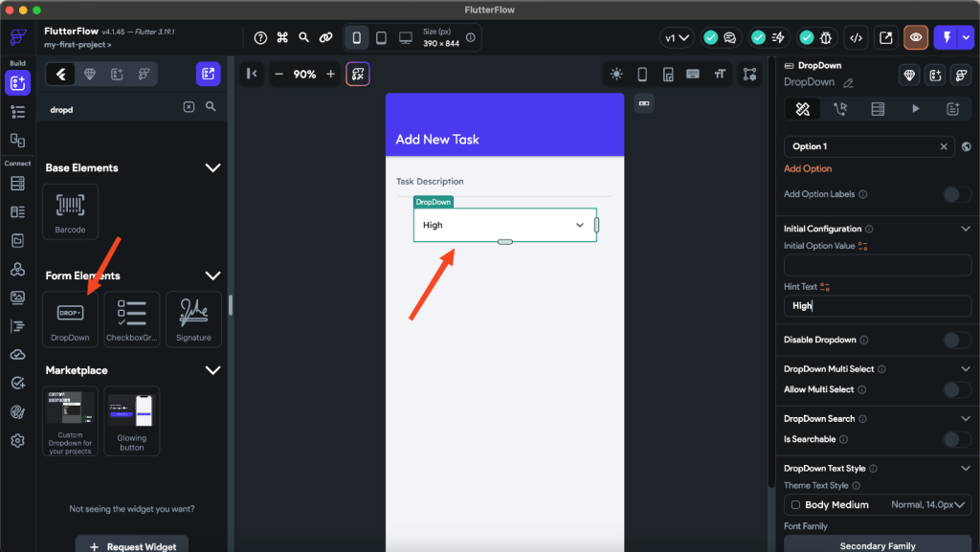The width and height of the screenshot is (980, 552).
Task: Add the Signature form element
Action: click(193, 320)
